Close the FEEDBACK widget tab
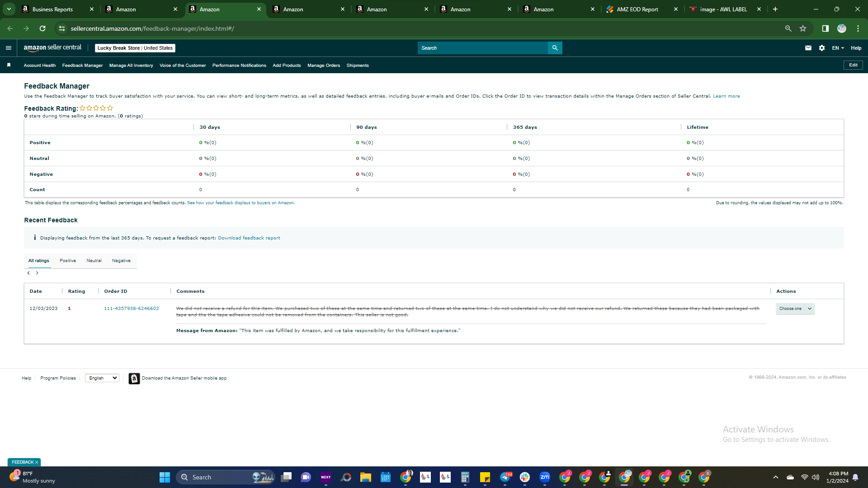868x488 pixels. pyautogui.click(x=37, y=462)
